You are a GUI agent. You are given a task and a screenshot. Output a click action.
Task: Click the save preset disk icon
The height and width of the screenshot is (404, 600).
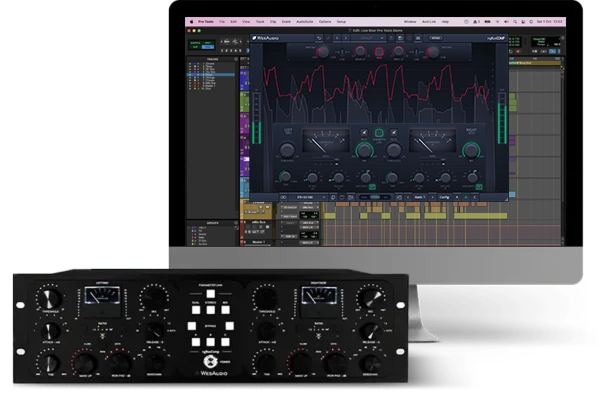point(400,38)
